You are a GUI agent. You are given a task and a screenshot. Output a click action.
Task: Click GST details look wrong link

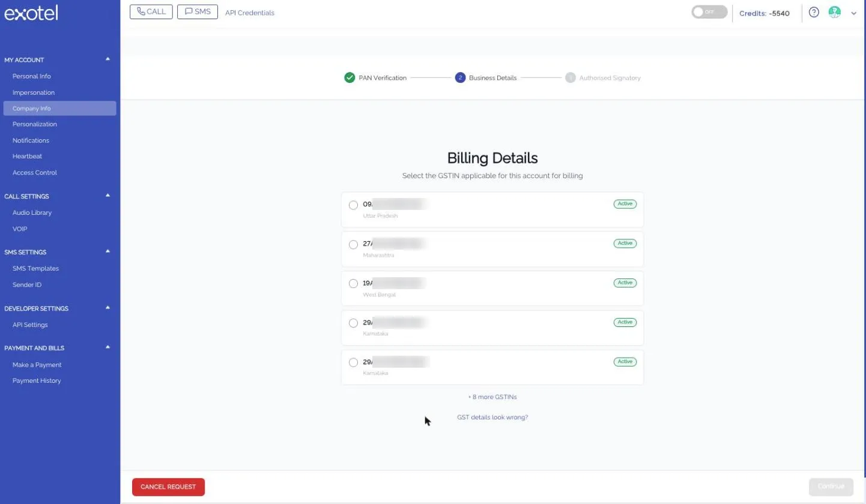coord(492,417)
